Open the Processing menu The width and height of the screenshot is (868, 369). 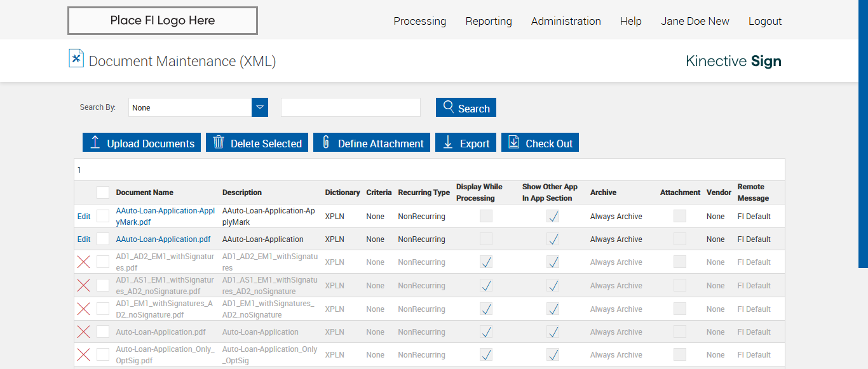pos(419,21)
